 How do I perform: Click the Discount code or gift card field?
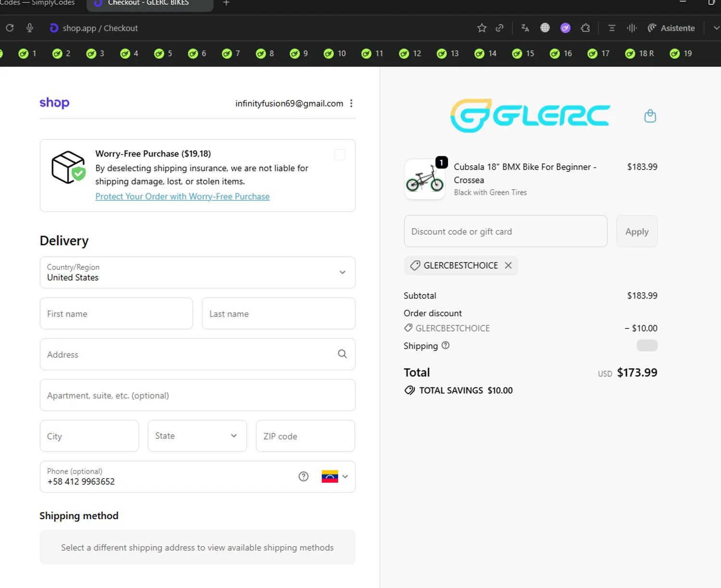(x=505, y=231)
